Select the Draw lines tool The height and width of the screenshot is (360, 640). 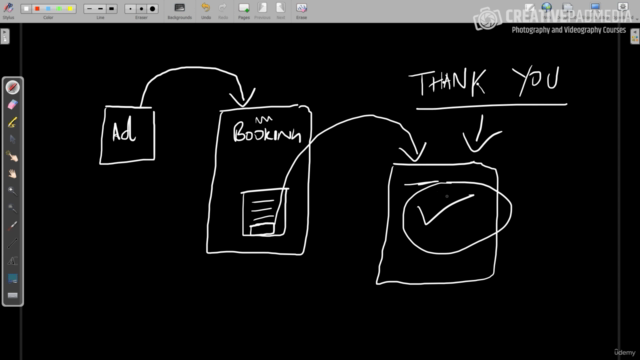click(x=13, y=243)
